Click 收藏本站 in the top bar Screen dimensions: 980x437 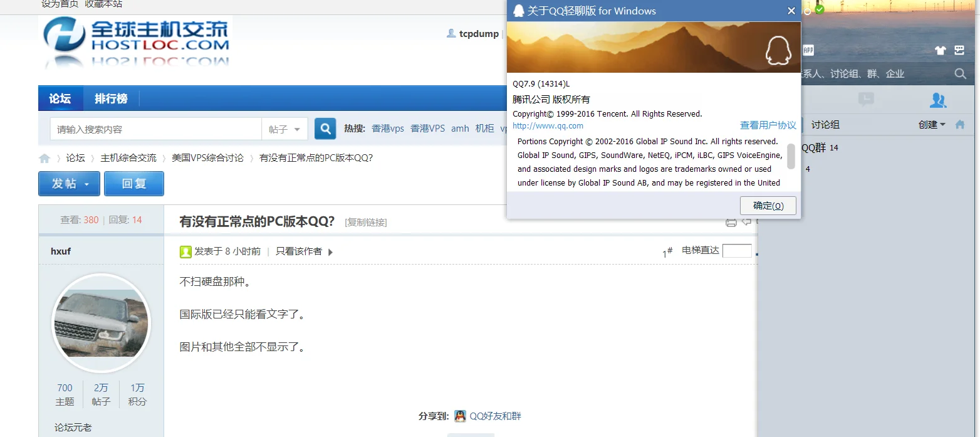[x=103, y=4]
